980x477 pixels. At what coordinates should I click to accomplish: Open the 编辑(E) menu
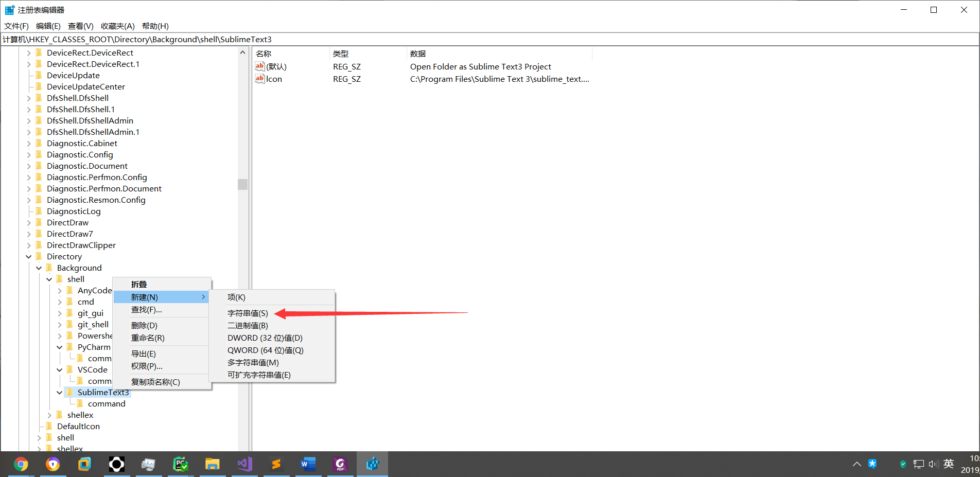click(x=48, y=26)
